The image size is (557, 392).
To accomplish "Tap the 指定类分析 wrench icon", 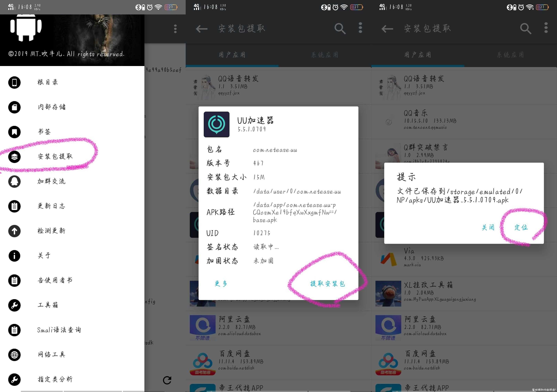I will [x=14, y=379].
